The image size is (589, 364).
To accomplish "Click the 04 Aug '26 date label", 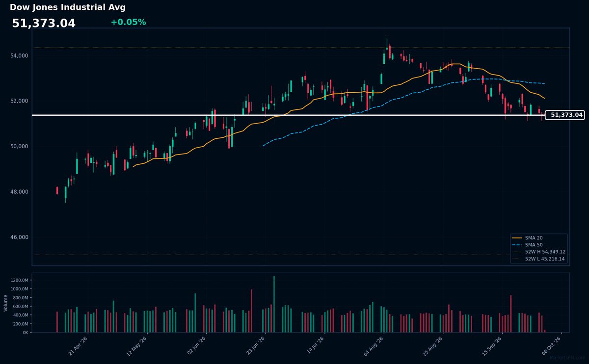I will click(374, 346).
